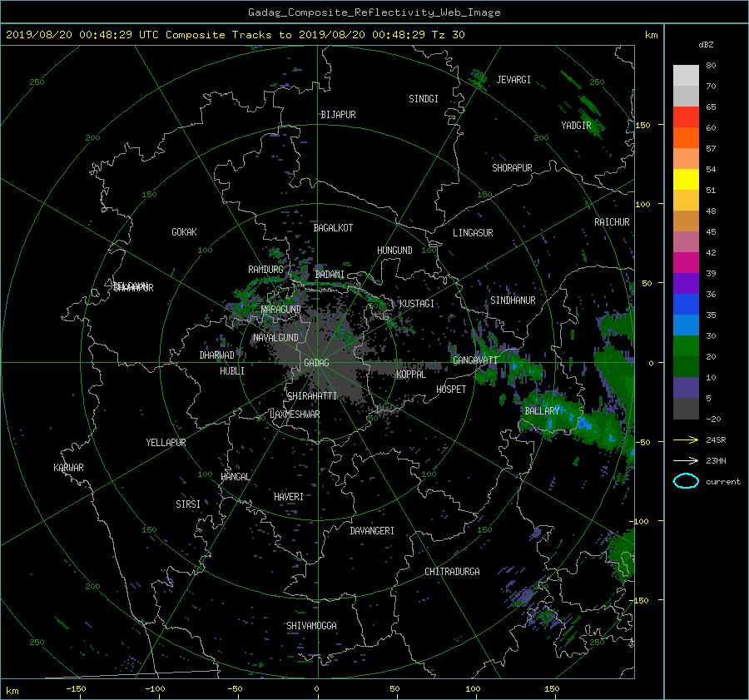
Task: Click the RAMDURG label
Action: [x=265, y=270]
